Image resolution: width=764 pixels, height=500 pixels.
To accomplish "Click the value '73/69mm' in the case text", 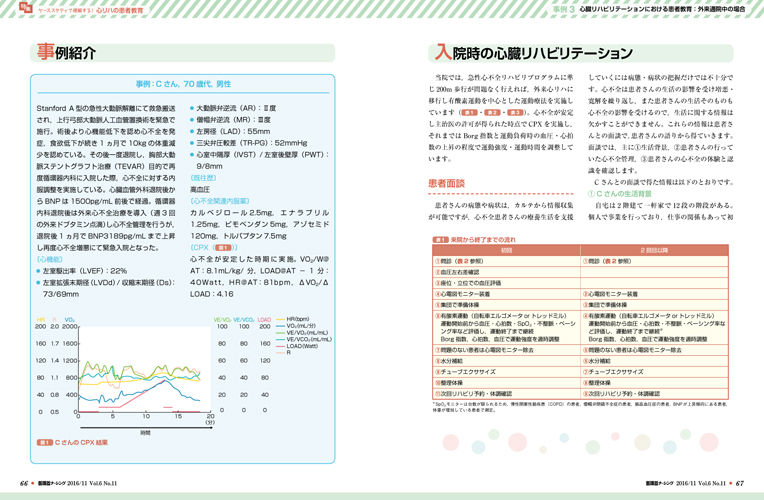I will pos(61,294).
